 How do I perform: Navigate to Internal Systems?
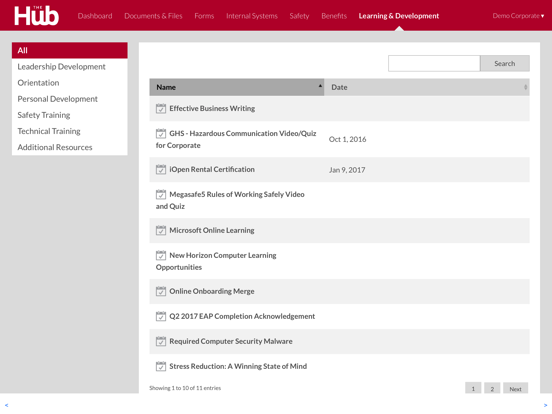tap(252, 16)
